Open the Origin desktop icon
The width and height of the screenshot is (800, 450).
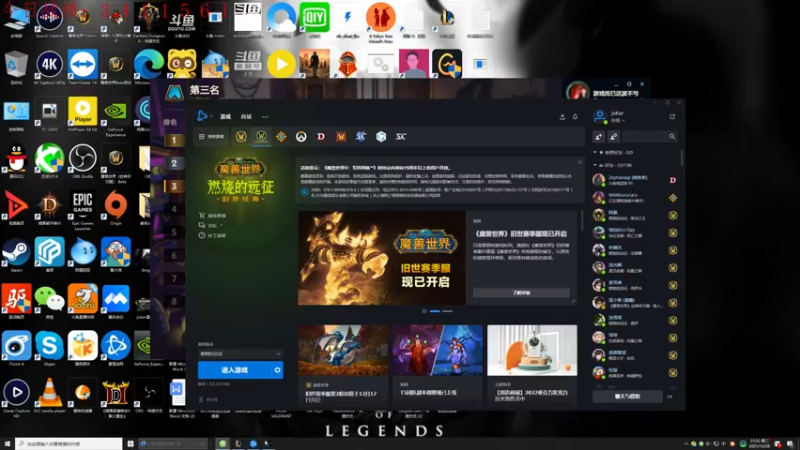pyautogui.click(x=116, y=207)
